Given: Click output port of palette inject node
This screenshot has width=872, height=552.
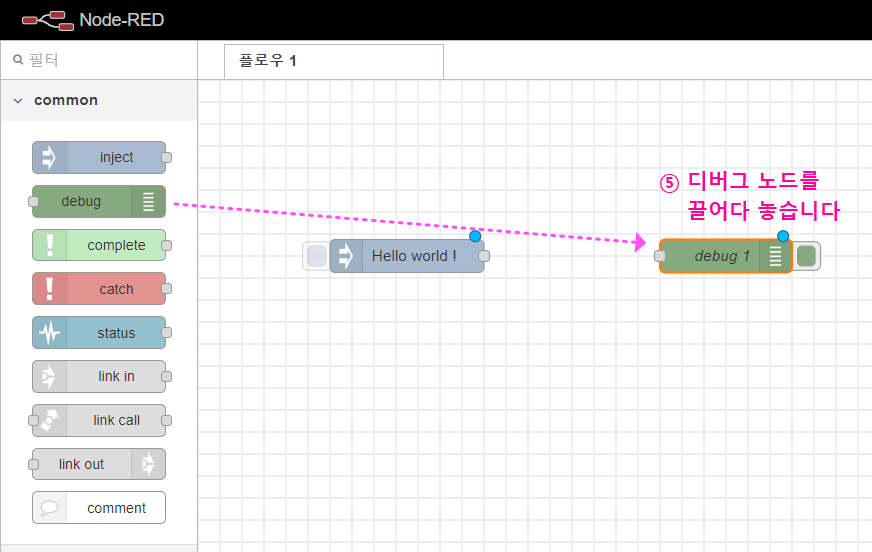Looking at the screenshot, I should pos(166,157).
